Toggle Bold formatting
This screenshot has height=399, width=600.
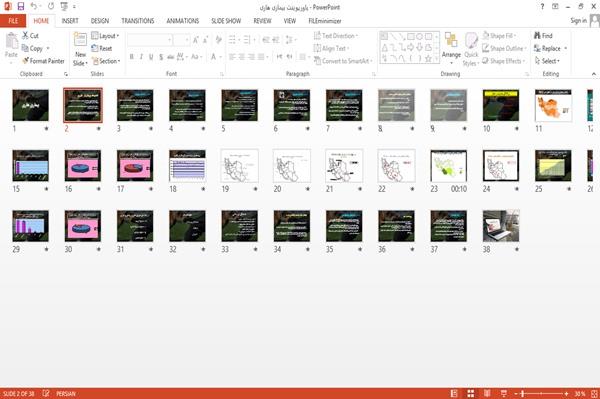tap(132, 57)
